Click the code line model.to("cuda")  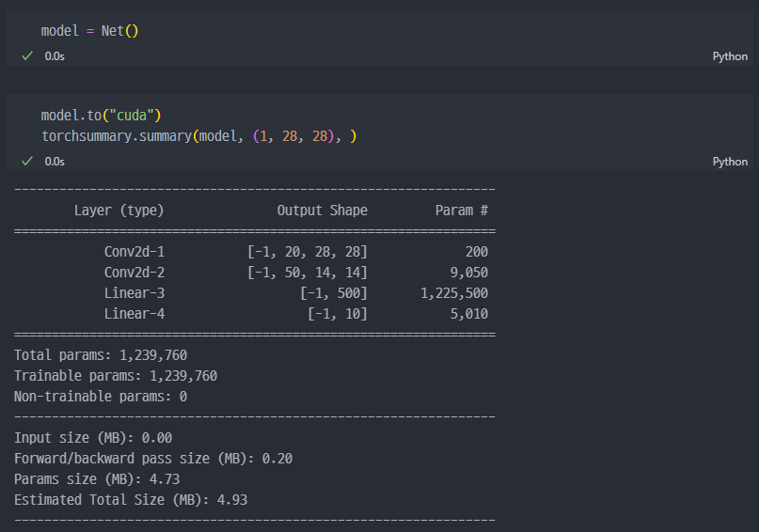click(x=102, y=116)
